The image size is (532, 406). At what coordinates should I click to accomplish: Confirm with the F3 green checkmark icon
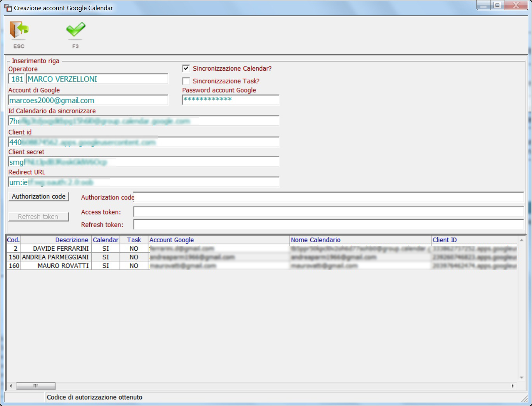(x=76, y=30)
